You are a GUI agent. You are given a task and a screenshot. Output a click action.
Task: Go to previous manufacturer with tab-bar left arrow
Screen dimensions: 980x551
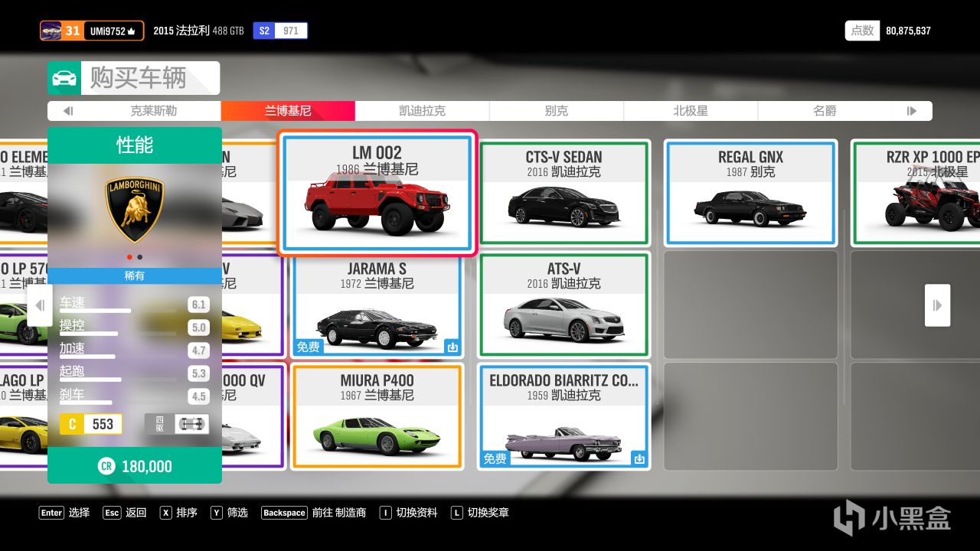[x=68, y=111]
